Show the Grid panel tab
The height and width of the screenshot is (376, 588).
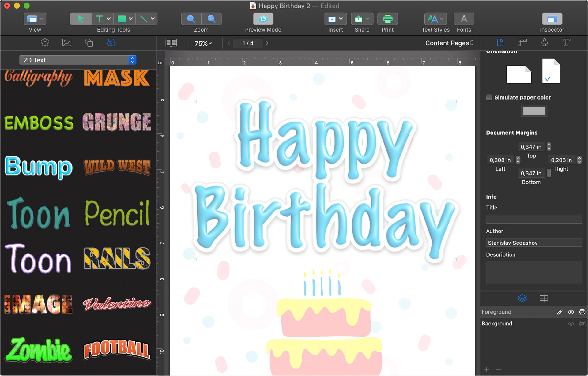click(x=544, y=298)
